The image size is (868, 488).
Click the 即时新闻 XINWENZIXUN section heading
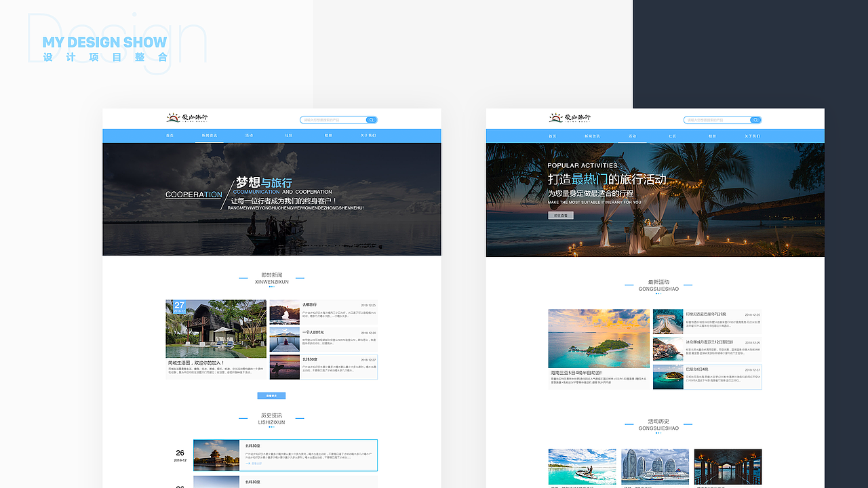click(x=272, y=279)
